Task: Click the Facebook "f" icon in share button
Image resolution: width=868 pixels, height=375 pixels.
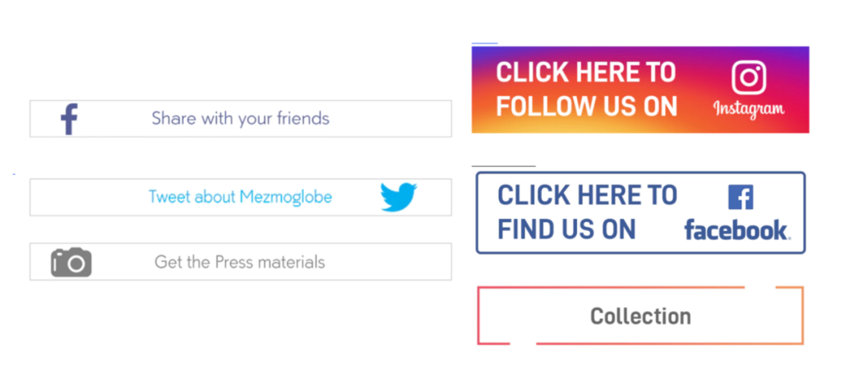Action: [x=69, y=118]
